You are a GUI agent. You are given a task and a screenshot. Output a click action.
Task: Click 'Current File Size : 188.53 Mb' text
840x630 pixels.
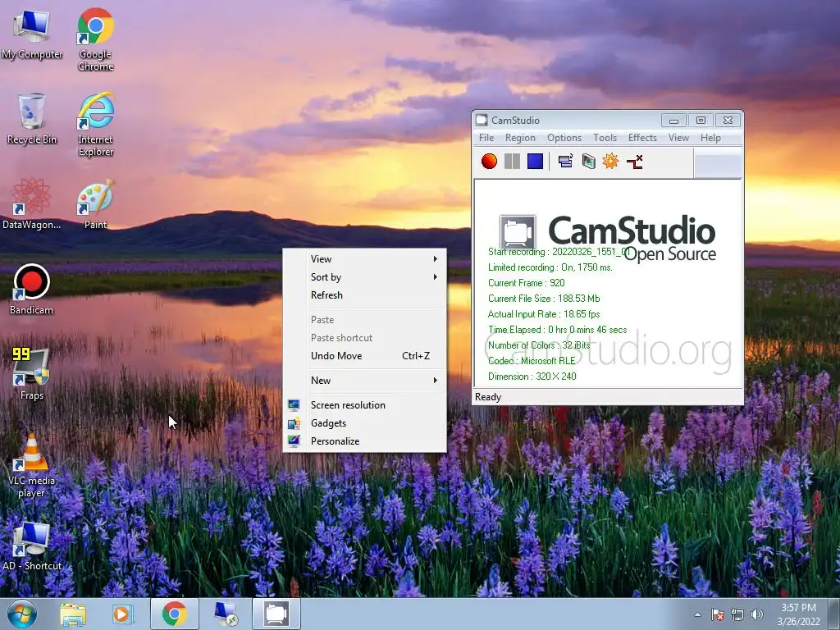point(544,299)
